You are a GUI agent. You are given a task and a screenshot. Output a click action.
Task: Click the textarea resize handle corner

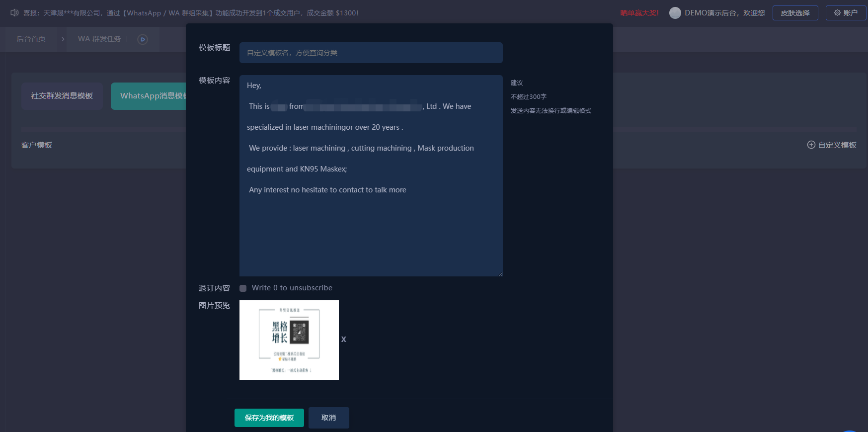click(500, 274)
